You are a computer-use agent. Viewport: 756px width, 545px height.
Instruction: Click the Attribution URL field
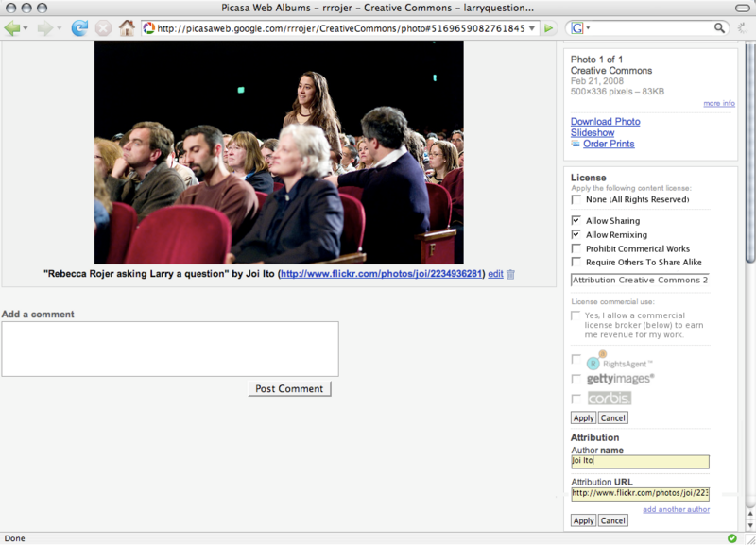pos(640,494)
